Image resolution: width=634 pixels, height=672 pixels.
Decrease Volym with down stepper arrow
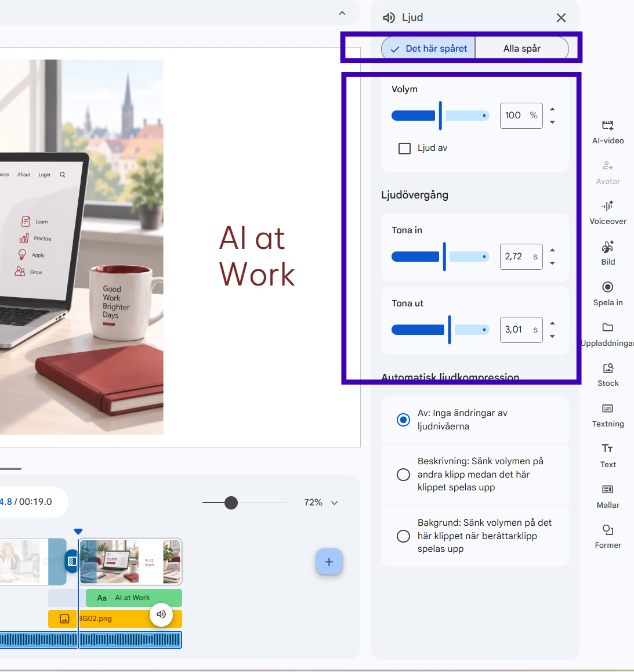coord(553,122)
